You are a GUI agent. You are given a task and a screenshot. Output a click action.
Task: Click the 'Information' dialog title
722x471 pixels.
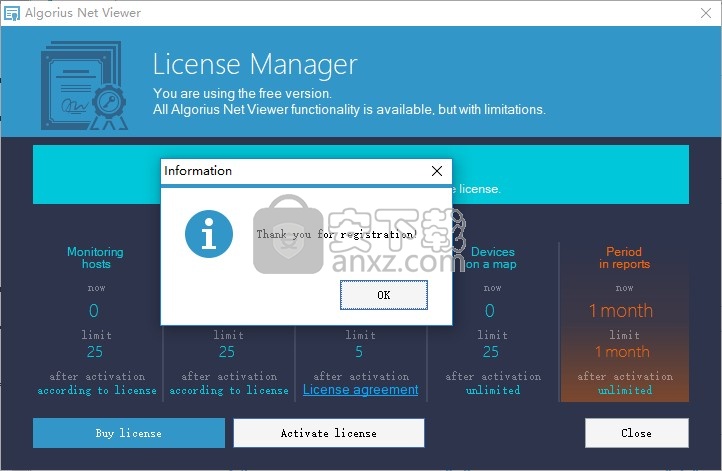pyautogui.click(x=198, y=171)
